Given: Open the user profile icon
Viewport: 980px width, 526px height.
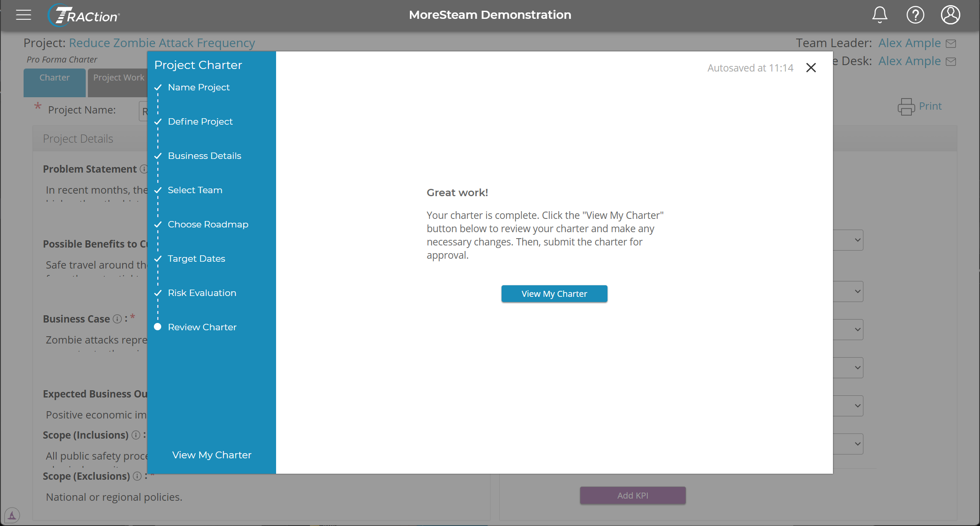Looking at the screenshot, I should [950, 15].
